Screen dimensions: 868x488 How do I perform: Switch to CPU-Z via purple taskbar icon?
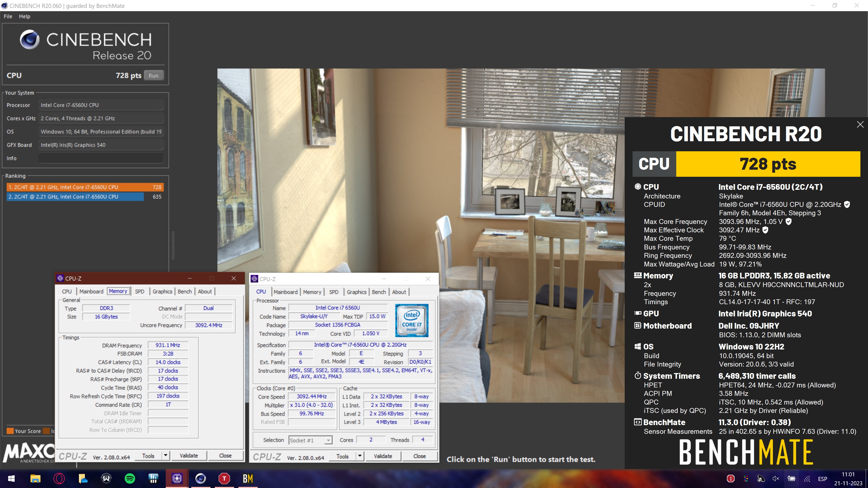pos(177,479)
